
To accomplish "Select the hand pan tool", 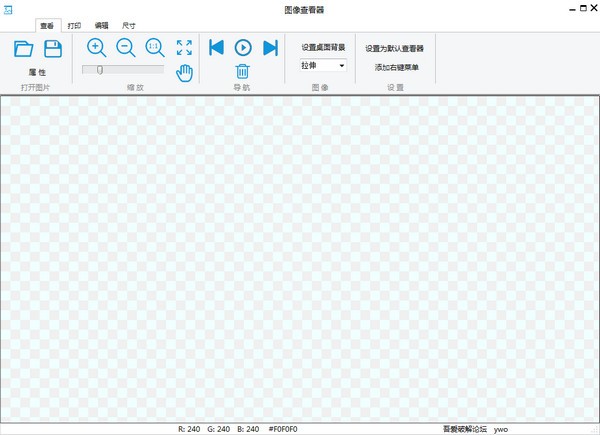I will coord(184,71).
